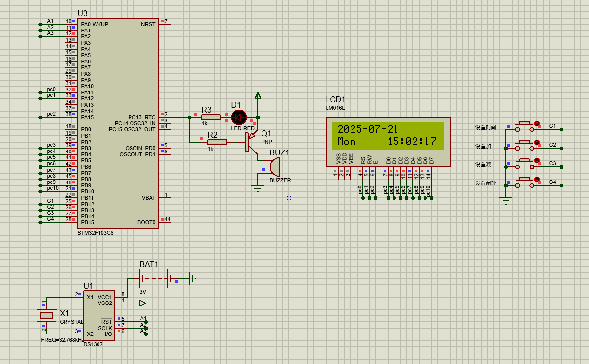Click the PC13_RTC pin name
The height and width of the screenshot is (364, 589).
click(x=142, y=117)
